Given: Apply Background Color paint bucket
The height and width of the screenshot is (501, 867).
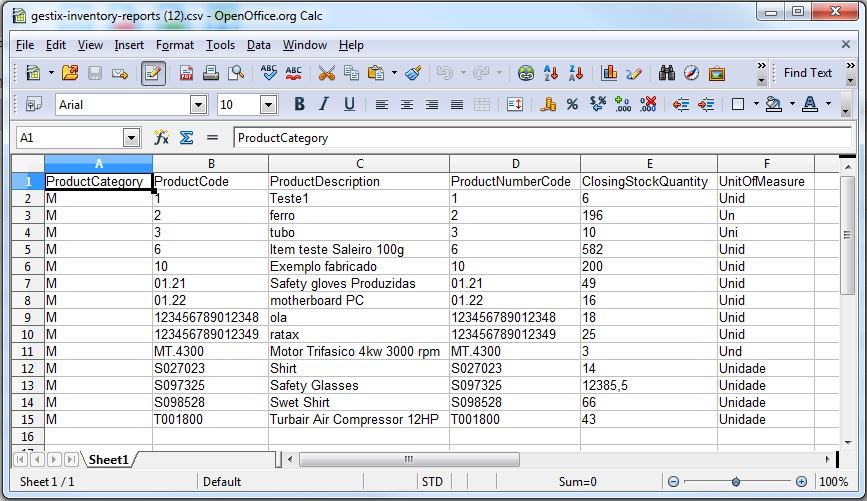Looking at the screenshot, I should pos(774,104).
